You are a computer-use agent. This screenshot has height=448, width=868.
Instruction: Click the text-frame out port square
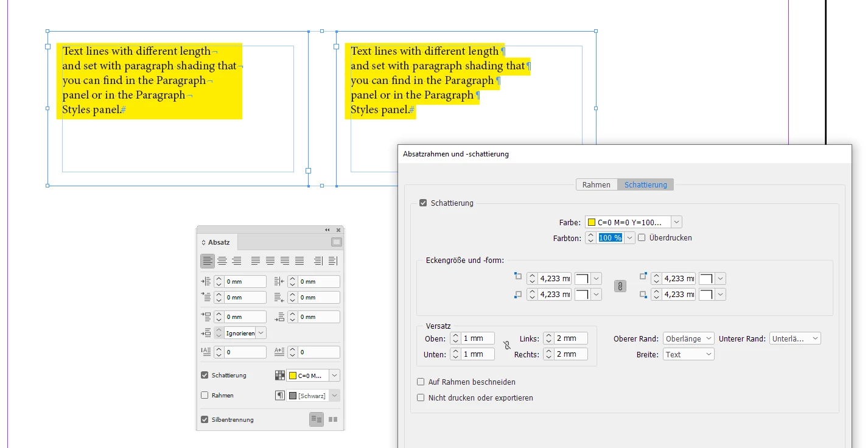pos(308,171)
